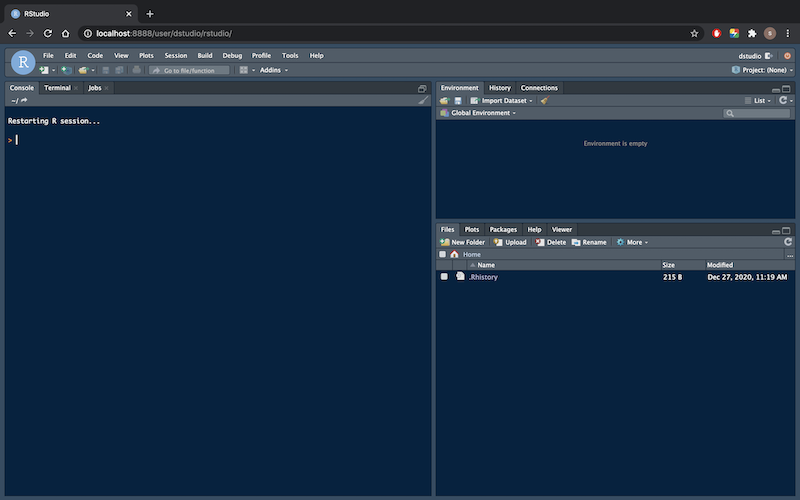Screen dimensions: 800x500
Task: Switch to the Terminal tab
Action: [x=57, y=88]
